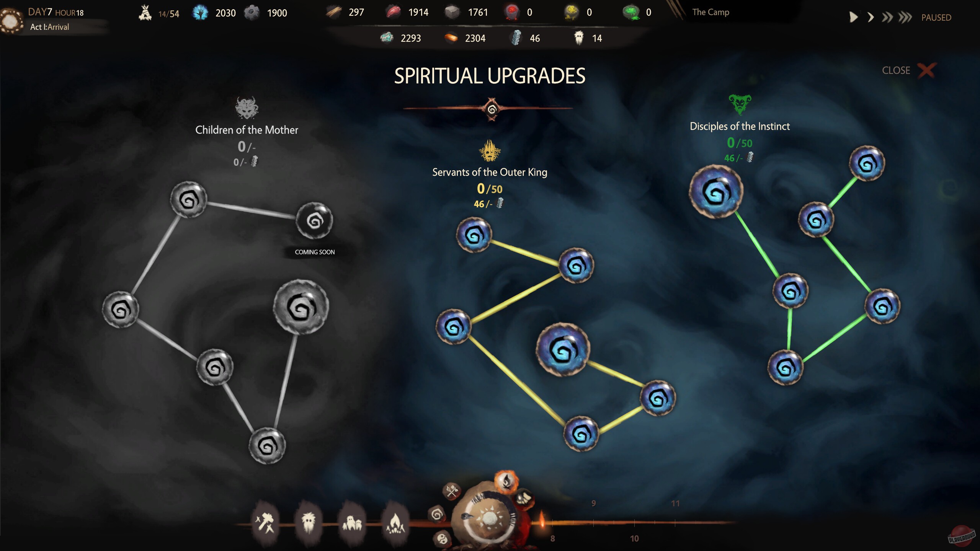Click The Camp location label

[x=710, y=12]
